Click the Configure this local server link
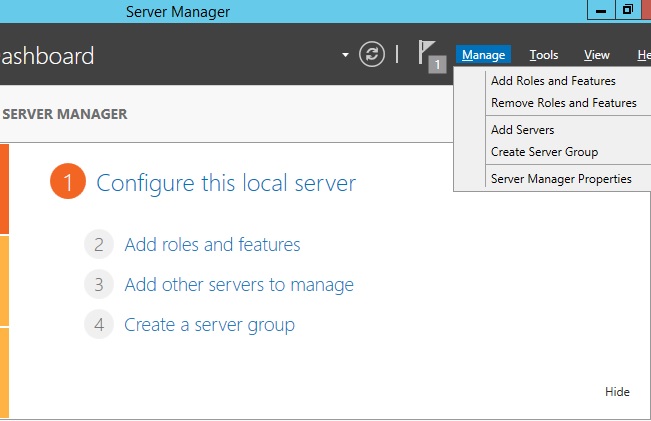Viewport: 651px width, 421px height. click(226, 183)
